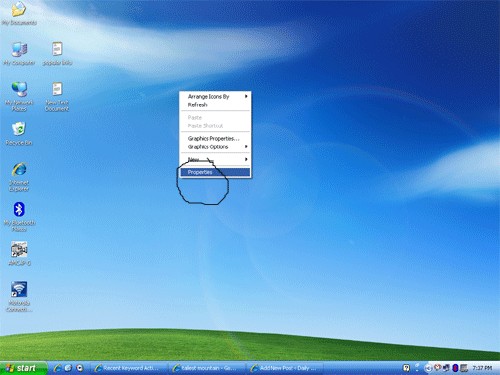Click the Internet Explorer quick launch icon
Image resolution: width=500 pixels, height=375 pixels.
tap(57, 368)
